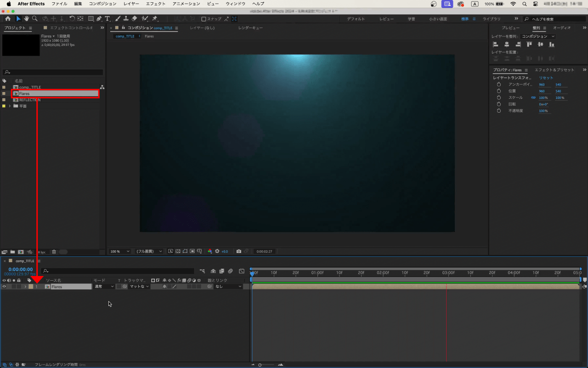Select the Selection arrow tool

18,19
